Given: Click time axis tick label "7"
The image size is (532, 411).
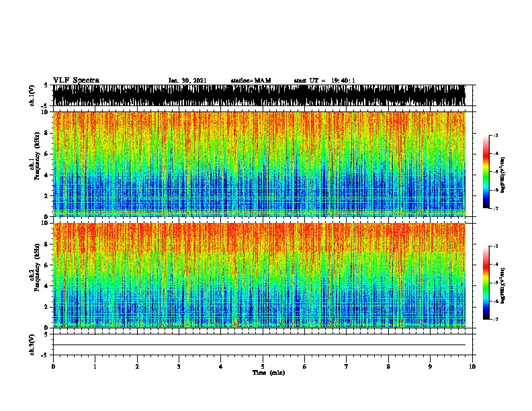Looking at the screenshot, I should [347, 367].
